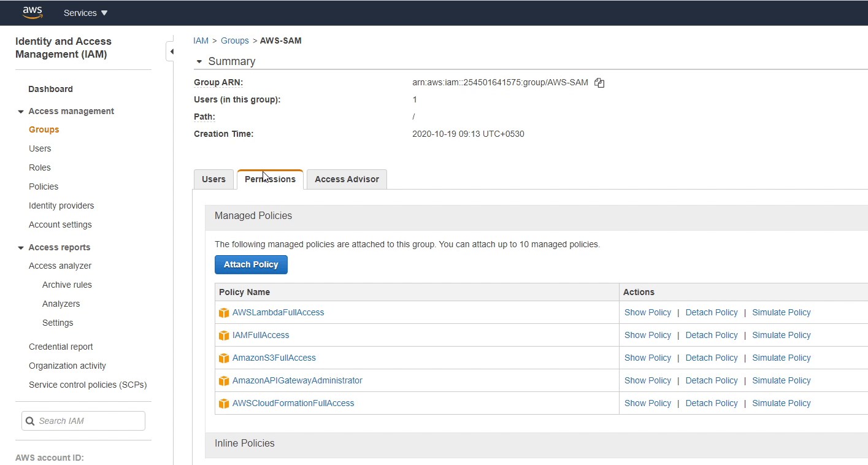The width and height of the screenshot is (868, 465).
Task: Collapse the Access management section
Action: coord(21,112)
